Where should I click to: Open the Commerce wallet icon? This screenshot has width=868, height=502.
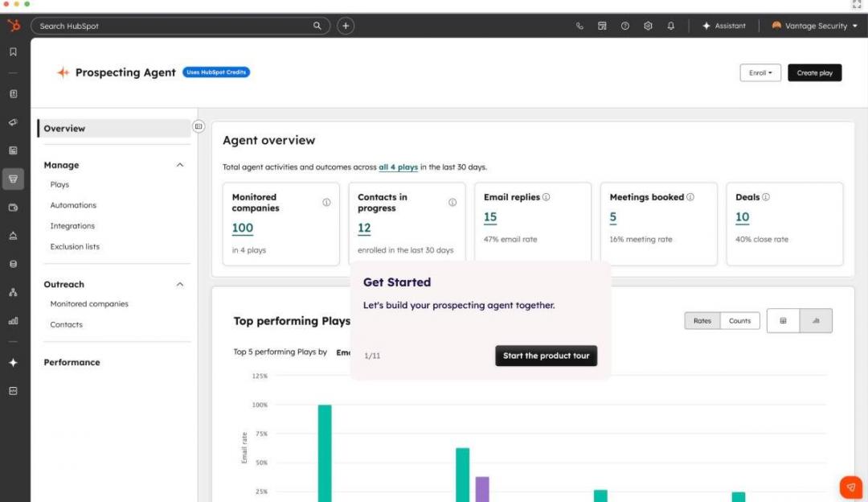pos(14,208)
